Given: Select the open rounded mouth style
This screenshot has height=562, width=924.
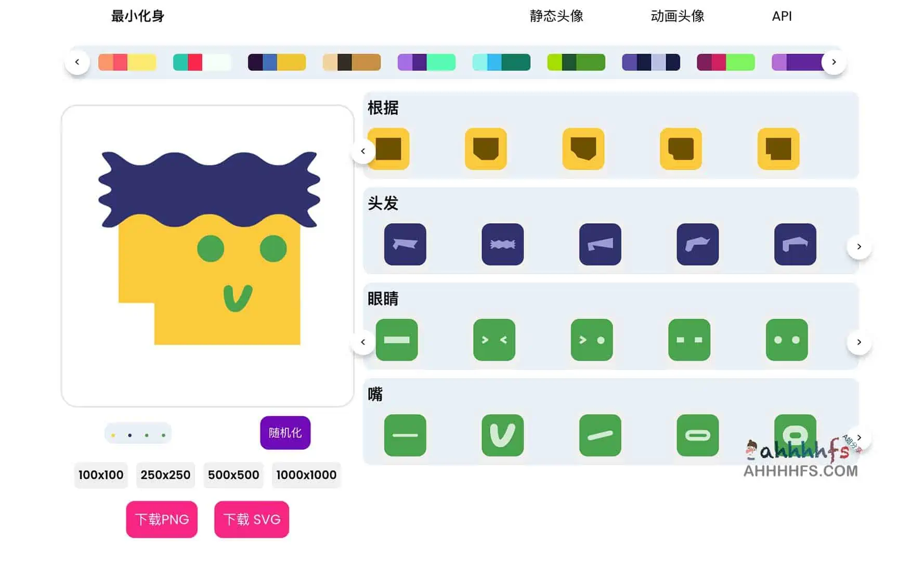Looking at the screenshot, I should point(795,436).
